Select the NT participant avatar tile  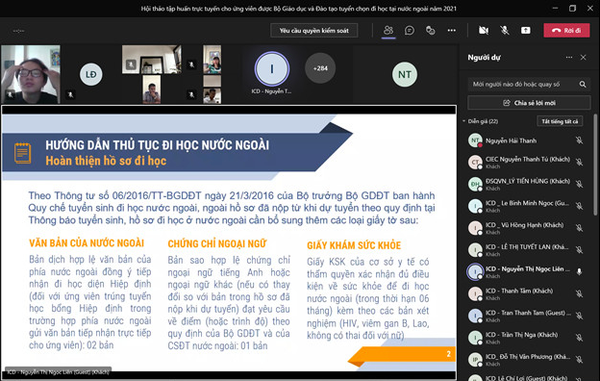(x=405, y=74)
